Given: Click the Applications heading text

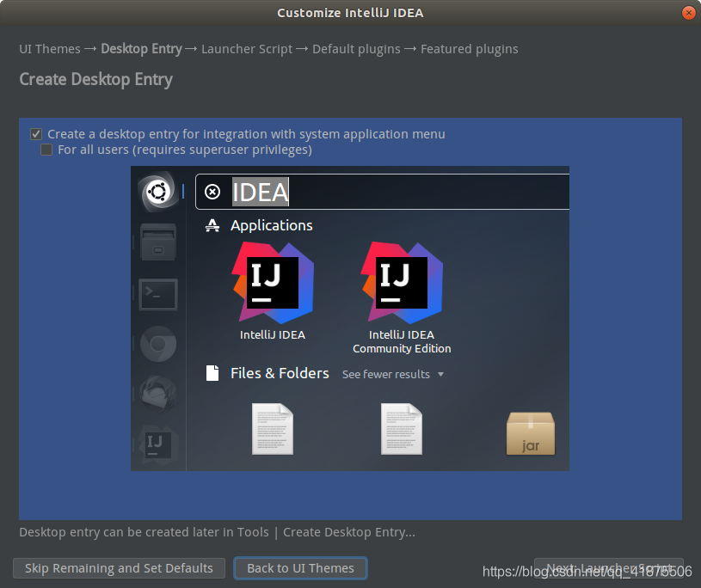Looking at the screenshot, I should coord(272,225).
